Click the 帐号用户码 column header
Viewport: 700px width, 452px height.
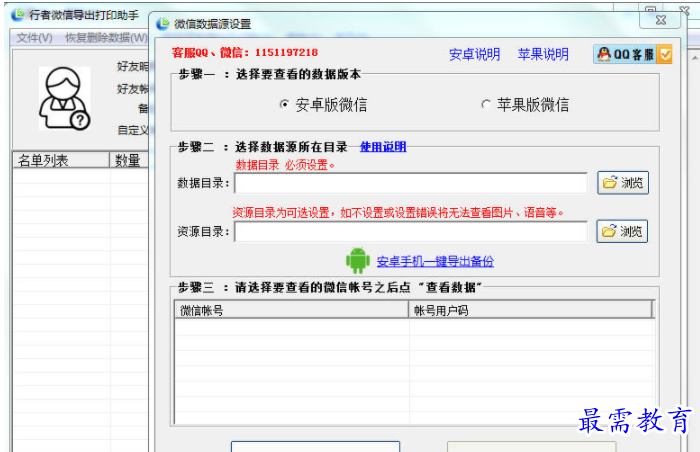pyautogui.click(x=531, y=310)
